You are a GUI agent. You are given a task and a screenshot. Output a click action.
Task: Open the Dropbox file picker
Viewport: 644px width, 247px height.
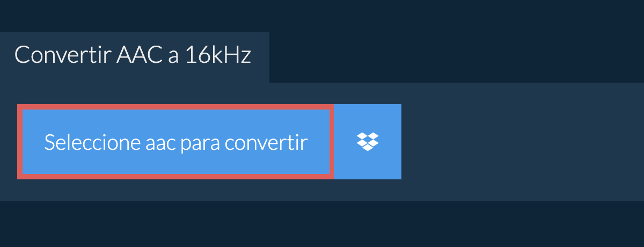368,142
